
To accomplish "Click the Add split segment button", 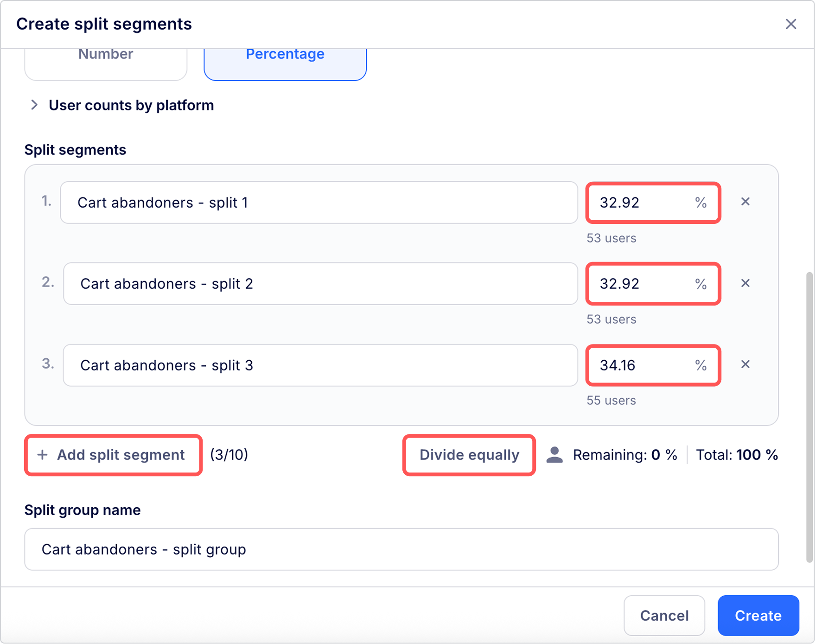I will (121, 455).
